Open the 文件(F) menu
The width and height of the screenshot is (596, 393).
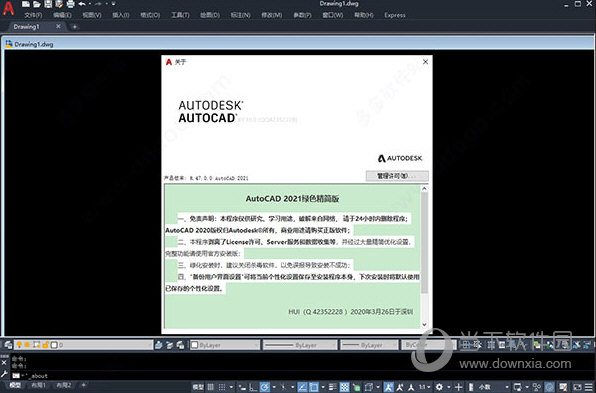(x=33, y=15)
